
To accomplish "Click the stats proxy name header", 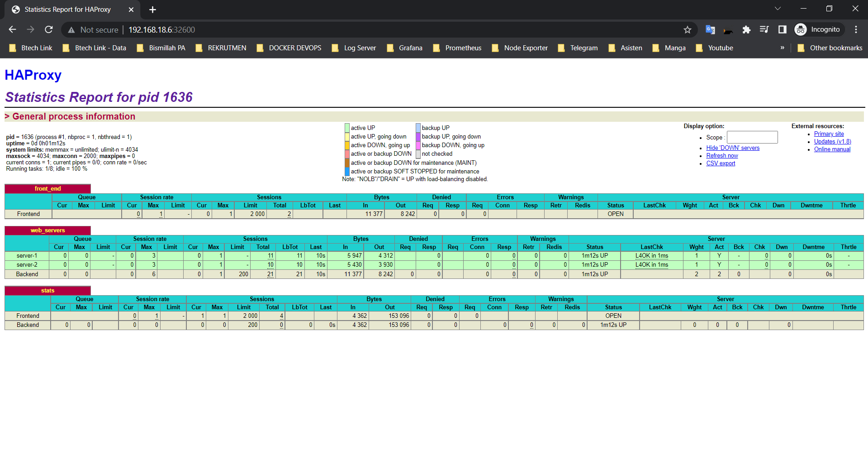I will coord(47,291).
